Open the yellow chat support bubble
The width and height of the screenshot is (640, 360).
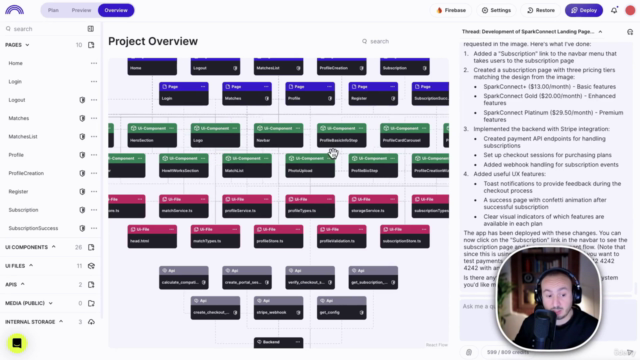coord(17,343)
